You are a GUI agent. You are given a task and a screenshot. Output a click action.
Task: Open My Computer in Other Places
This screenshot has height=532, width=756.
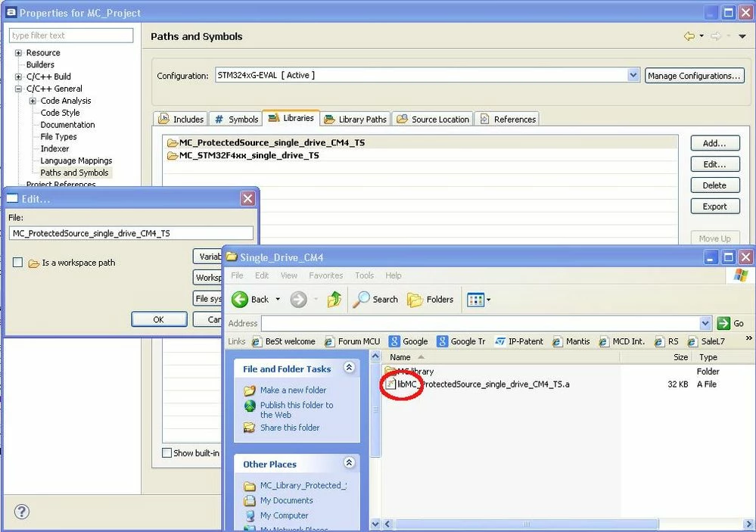(275, 515)
